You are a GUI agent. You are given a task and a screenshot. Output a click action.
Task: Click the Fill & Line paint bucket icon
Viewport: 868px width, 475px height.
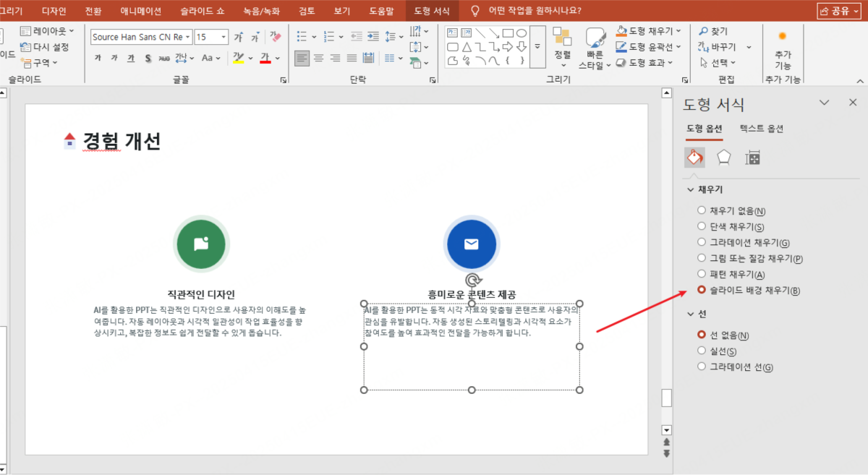[x=694, y=158]
